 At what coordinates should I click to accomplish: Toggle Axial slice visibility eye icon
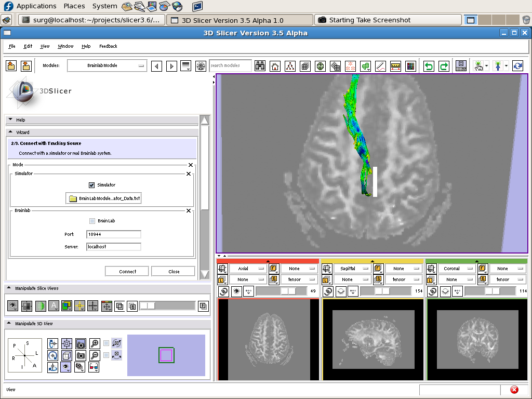pyautogui.click(x=236, y=292)
